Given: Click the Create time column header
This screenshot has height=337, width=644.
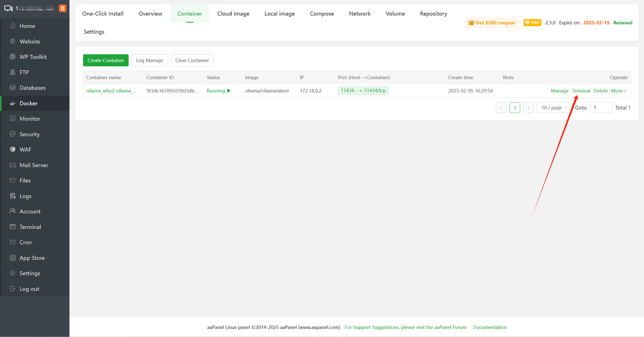Looking at the screenshot, I should (x=461, y=77).
